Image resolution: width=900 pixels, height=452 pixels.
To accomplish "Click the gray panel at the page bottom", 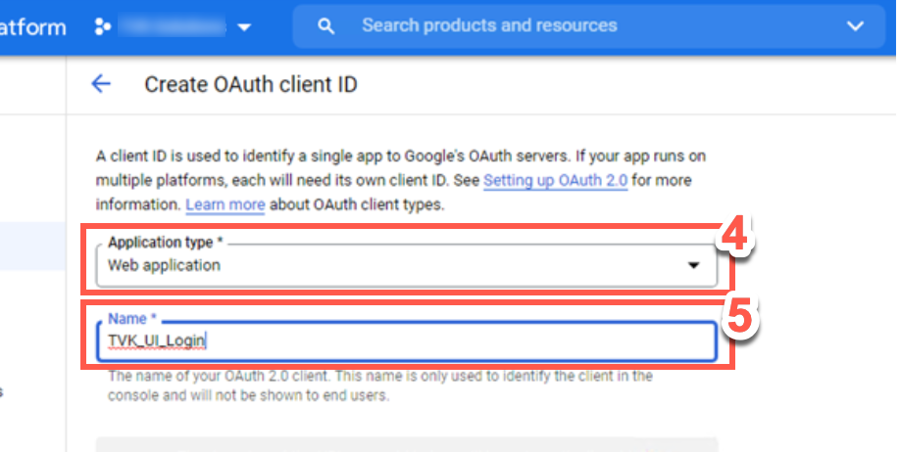I will click(406, 444).
